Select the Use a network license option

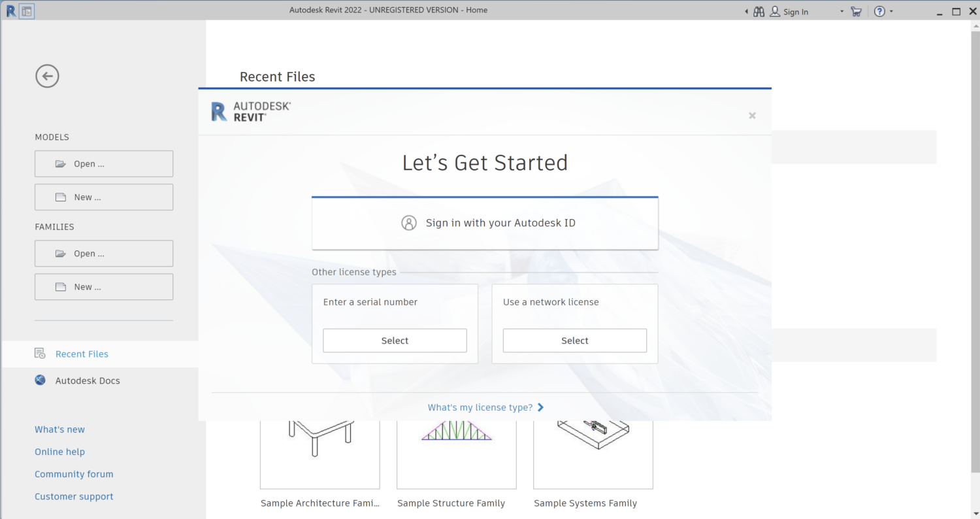574,341
